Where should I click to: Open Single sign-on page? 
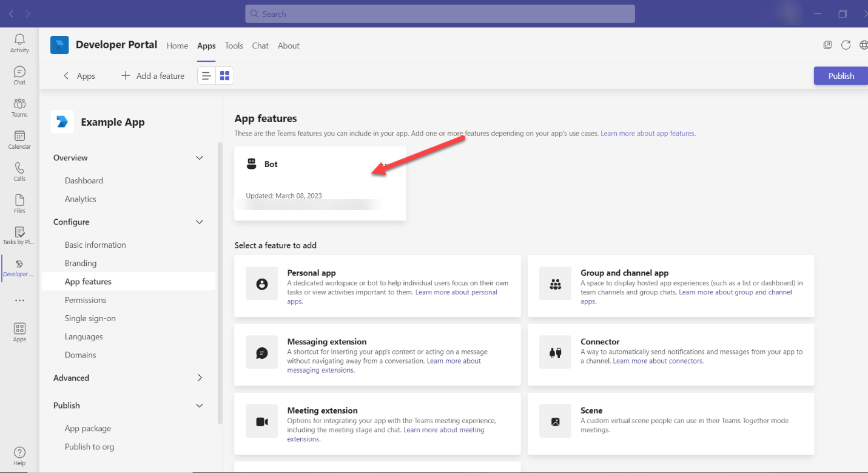pos(90,318)
